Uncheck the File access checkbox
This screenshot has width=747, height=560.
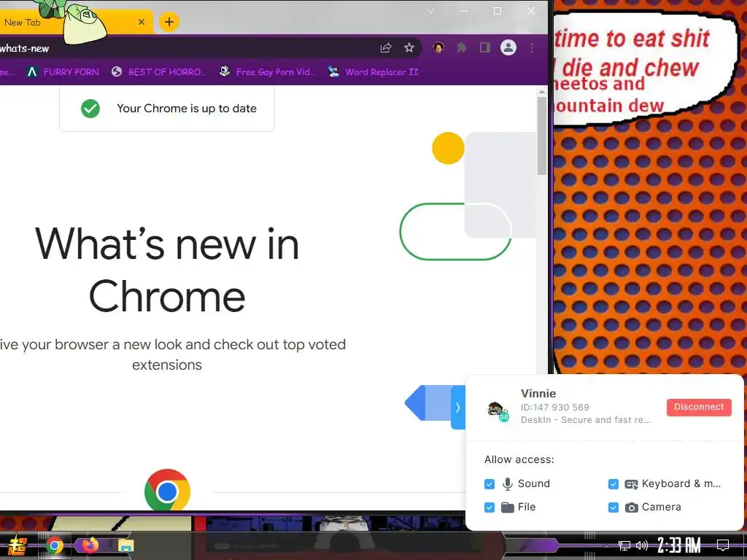click(489, 507)
